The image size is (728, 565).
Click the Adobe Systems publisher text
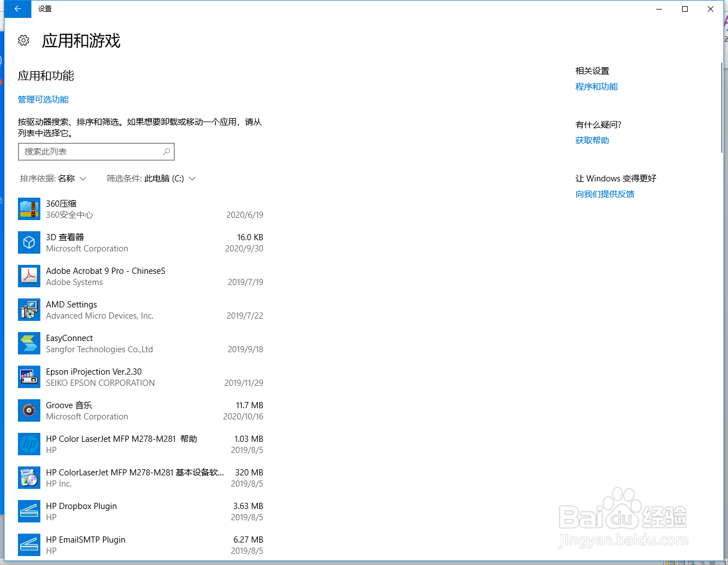coord(75,282)
